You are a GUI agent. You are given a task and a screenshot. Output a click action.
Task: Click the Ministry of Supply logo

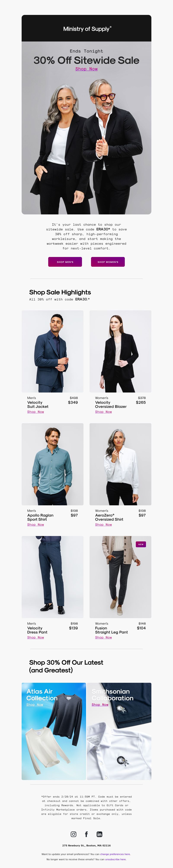pyautogui.click(x=87, y=29)
